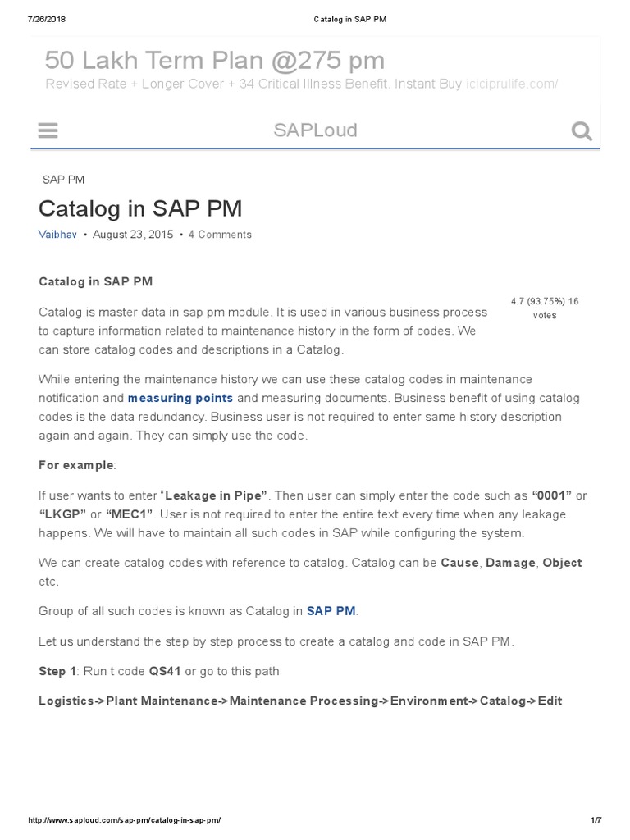Click the 'Revised Rate + Longer Cover' ad text
The image size is (630, 840).
tap(253, 84)
